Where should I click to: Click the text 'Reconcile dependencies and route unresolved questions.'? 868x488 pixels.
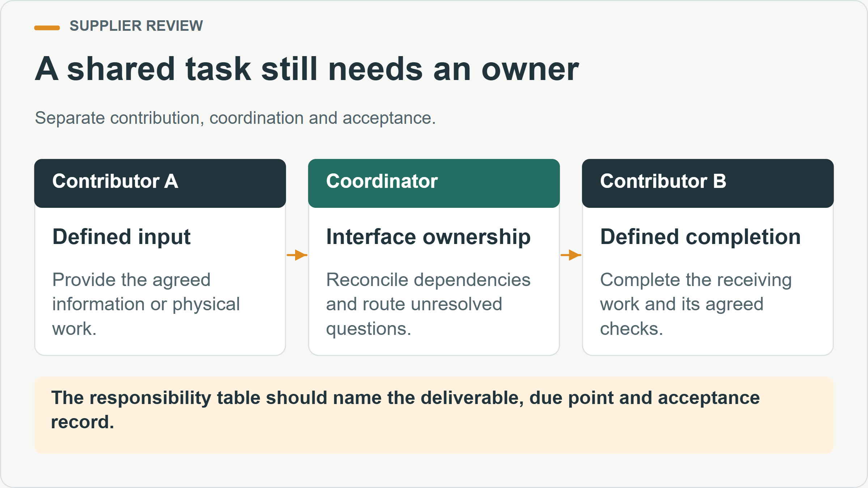pyautogui.click(x=428, y=304)
